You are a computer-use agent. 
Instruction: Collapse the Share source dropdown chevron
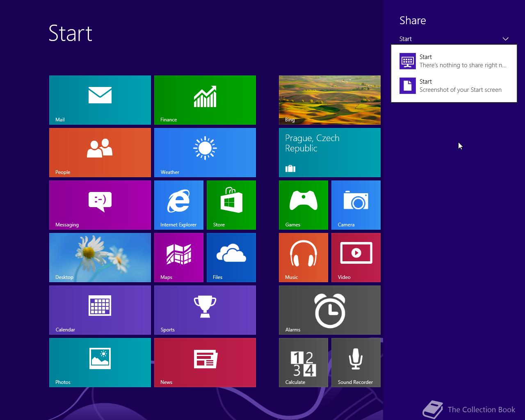505,39
